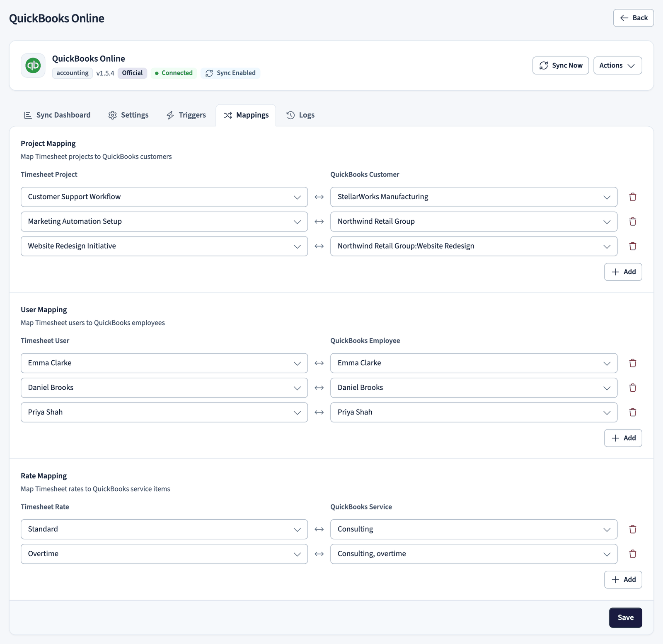Click the Official badge

132,73
